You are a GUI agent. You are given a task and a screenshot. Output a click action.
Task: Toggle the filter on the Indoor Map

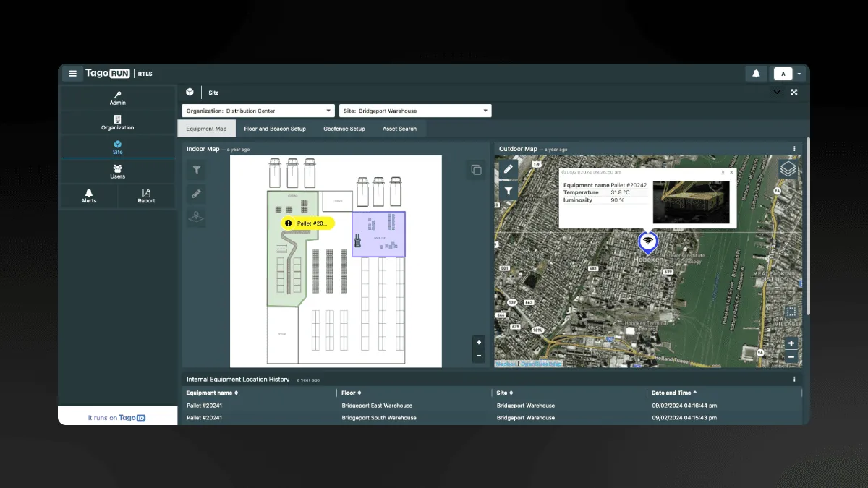(196, 169)
